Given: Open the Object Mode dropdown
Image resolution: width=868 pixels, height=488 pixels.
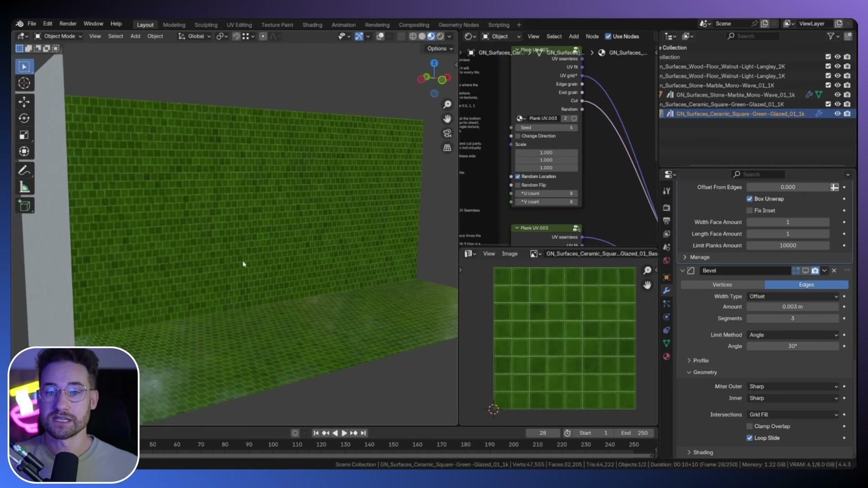Looking at the screenshot, I should tap(58, 36).
